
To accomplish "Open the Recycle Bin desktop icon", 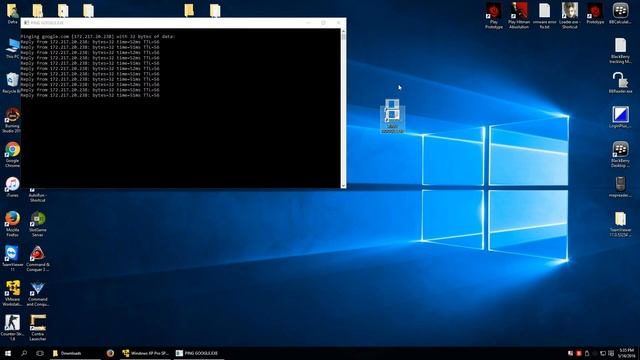I will tap(12, 83).
